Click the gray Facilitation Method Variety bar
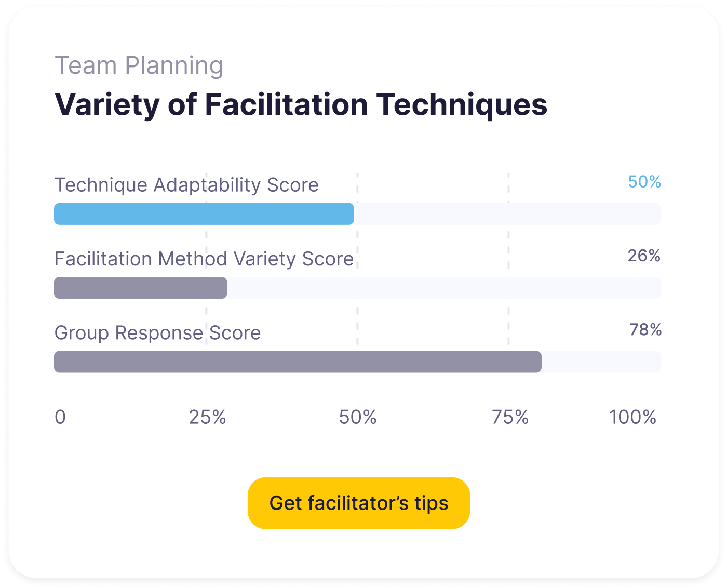Viewport: 727px width, 588px height. coord(140,288)
